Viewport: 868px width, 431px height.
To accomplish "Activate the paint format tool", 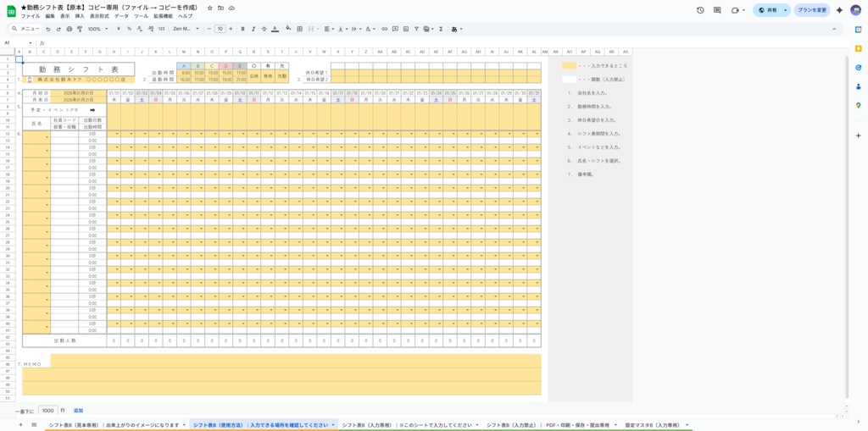I will click(x=80, y=29).
